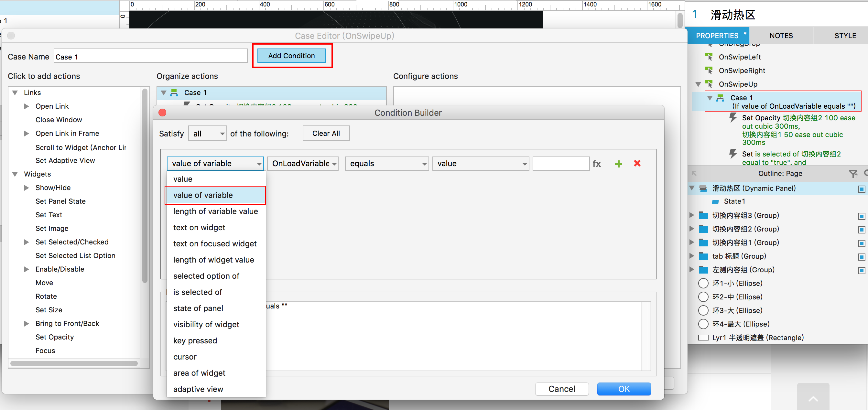Toggle the view square for tab 标题 group
Image resolution: width=868 pixels, height=410 pixels.
tap(861, 257)
